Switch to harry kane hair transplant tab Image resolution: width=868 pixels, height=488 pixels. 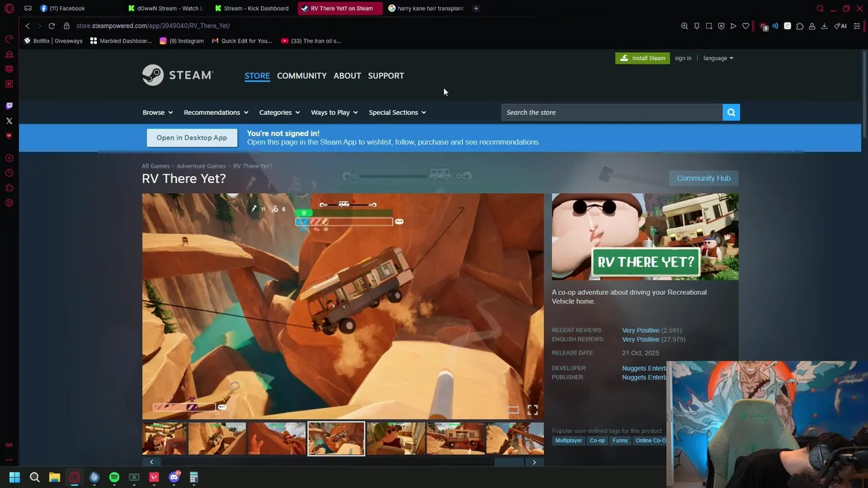point(425,8)
